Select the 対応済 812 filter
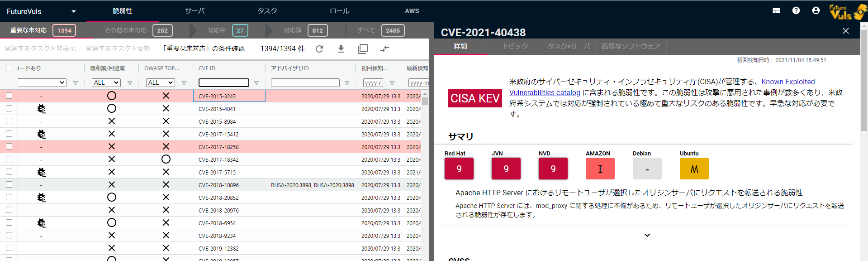 pos(305,30)
